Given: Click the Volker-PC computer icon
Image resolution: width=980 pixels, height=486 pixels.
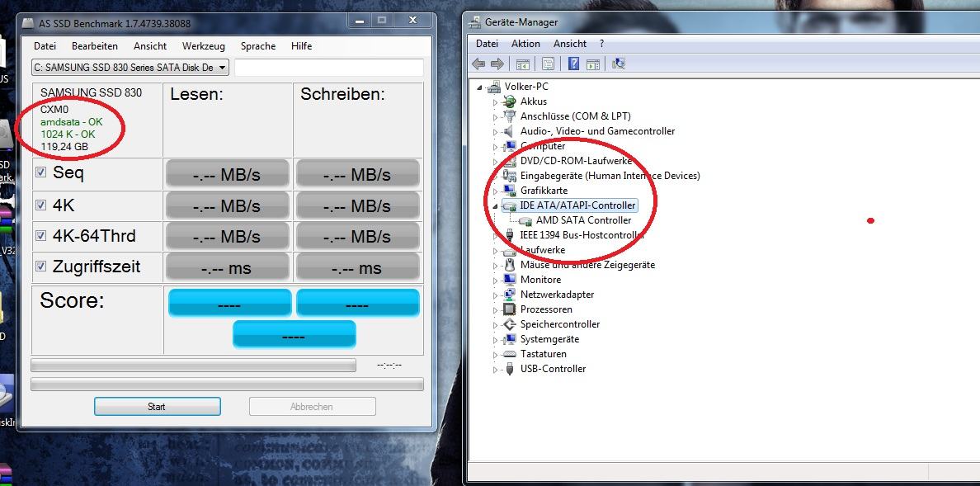Looking at the screenshot, I should pyautogui.click(x=494, y=87).
